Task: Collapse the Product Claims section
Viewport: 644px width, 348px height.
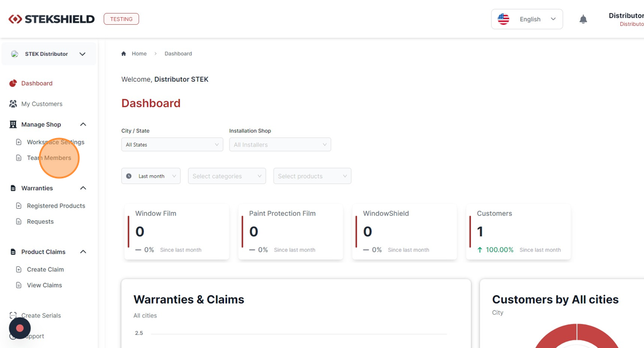Action: tap(83, 252)
